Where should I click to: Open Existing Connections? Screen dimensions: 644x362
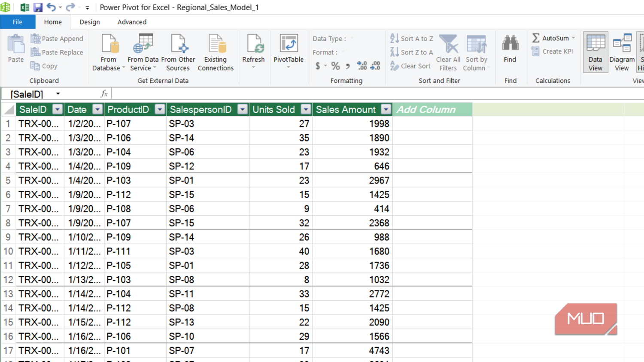[x=216, y=52]
